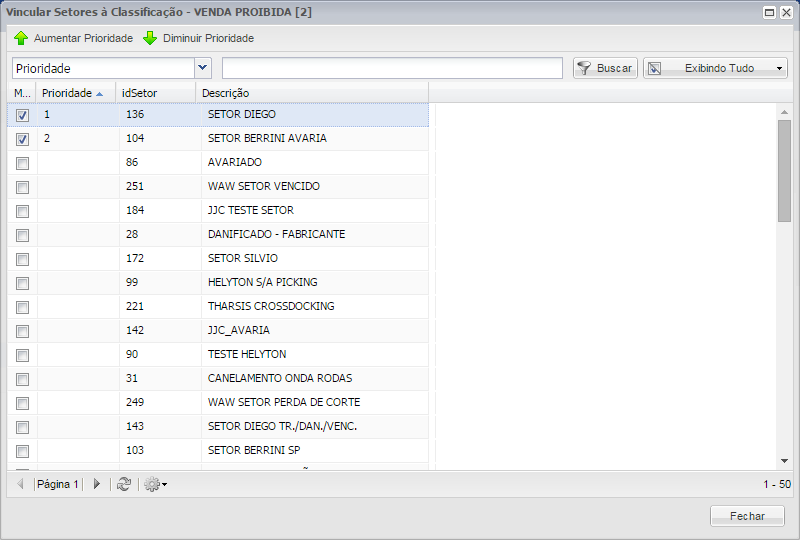
Task: Click idSetor cell 251
Action: point(160,186)
